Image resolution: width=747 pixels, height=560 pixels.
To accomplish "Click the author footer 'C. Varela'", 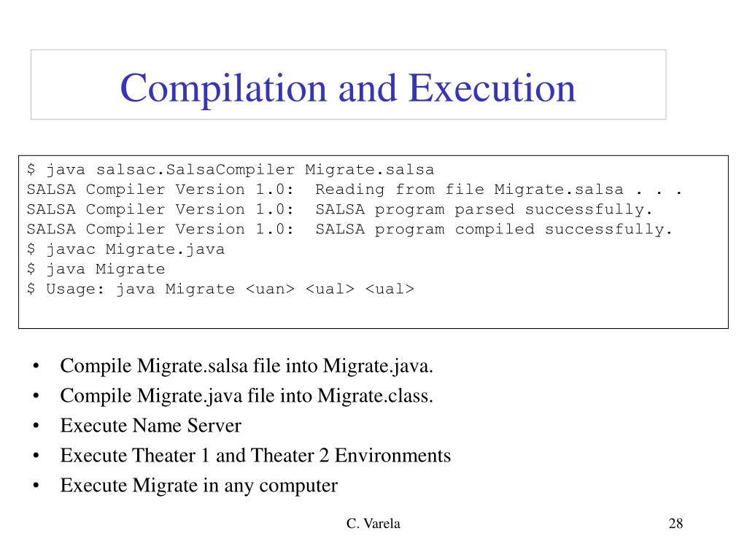I will (x=373, y=524).
